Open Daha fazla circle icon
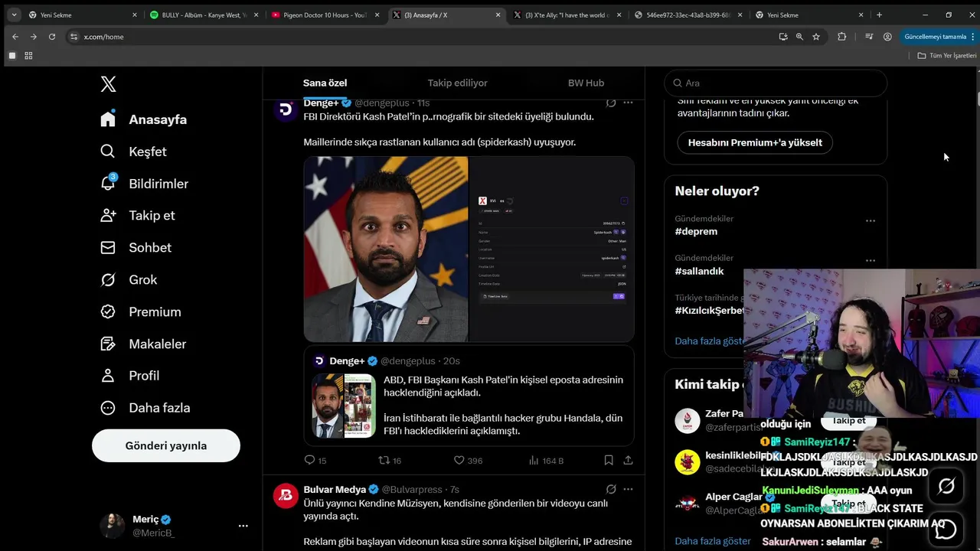 coord(108,408)
